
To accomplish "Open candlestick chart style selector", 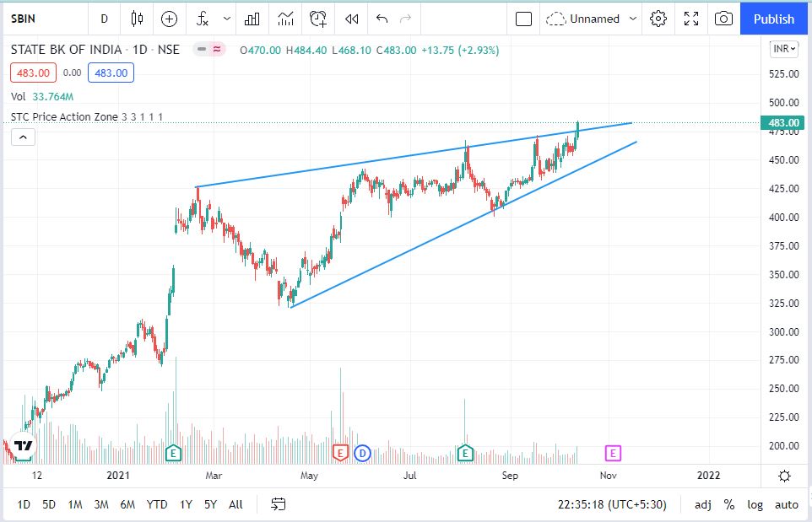I will point(137,19).
